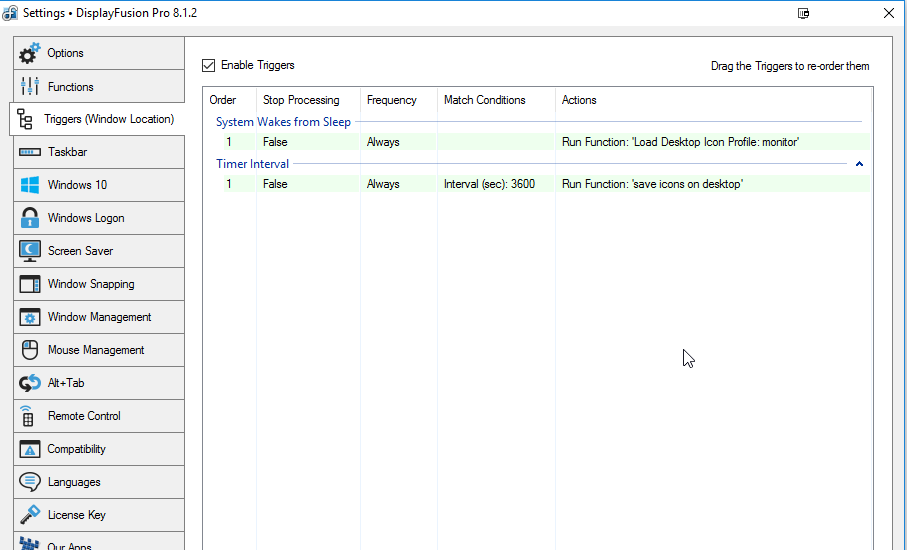Click 'False' in the Timer Interval row

[275, 184]
